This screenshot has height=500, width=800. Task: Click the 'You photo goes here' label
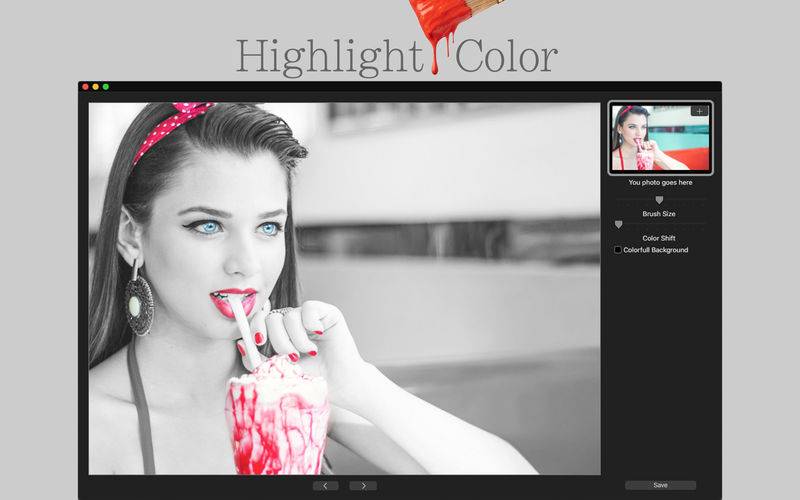tap(660, 183)
